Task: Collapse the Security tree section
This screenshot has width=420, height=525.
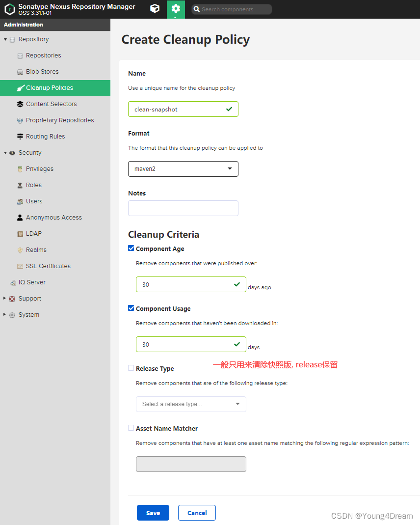Action: (5, 153)
